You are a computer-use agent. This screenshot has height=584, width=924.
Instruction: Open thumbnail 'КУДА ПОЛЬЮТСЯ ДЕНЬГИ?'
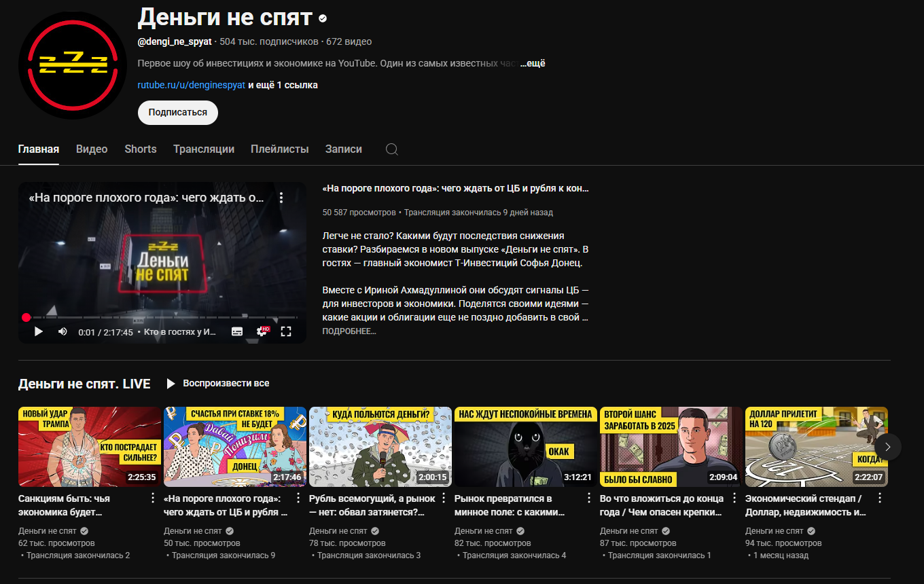click(x=380, y=447)
